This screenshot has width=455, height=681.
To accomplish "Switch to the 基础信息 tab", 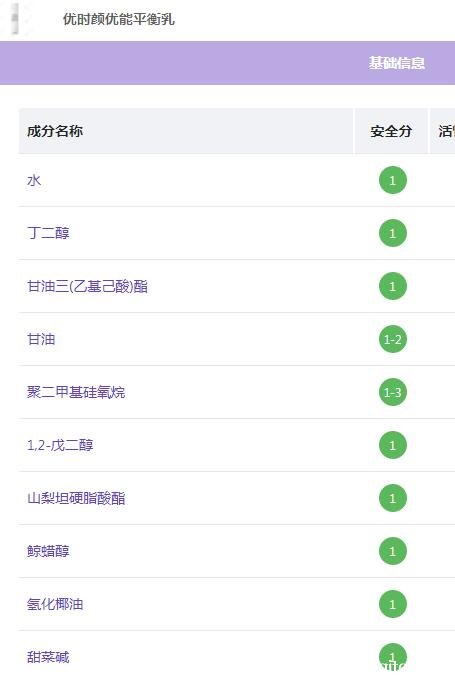I will (x=397, y=63).
